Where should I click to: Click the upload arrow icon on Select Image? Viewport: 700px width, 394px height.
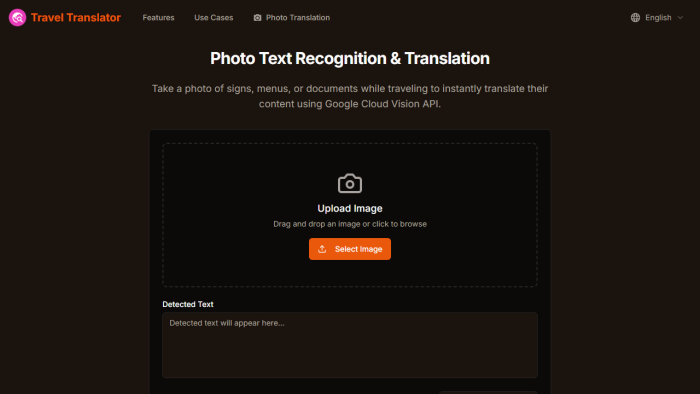322,249
